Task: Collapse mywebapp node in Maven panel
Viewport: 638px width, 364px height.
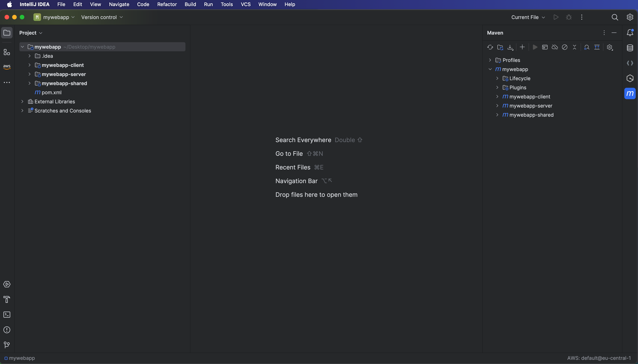Action: [x=490, y=69]
